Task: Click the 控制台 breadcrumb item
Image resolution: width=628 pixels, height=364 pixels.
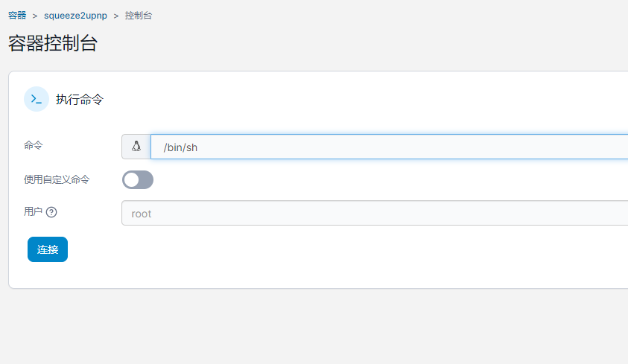Action: point(139,16)
